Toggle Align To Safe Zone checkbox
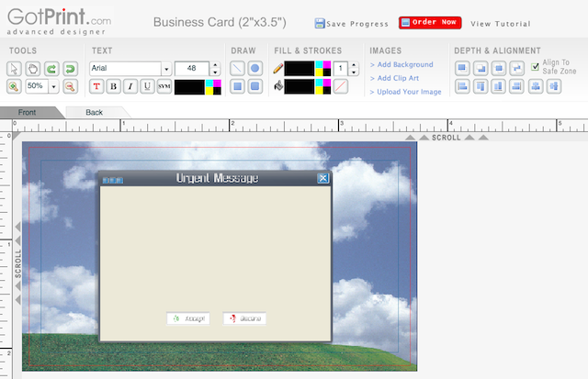 tap(536, 66)
